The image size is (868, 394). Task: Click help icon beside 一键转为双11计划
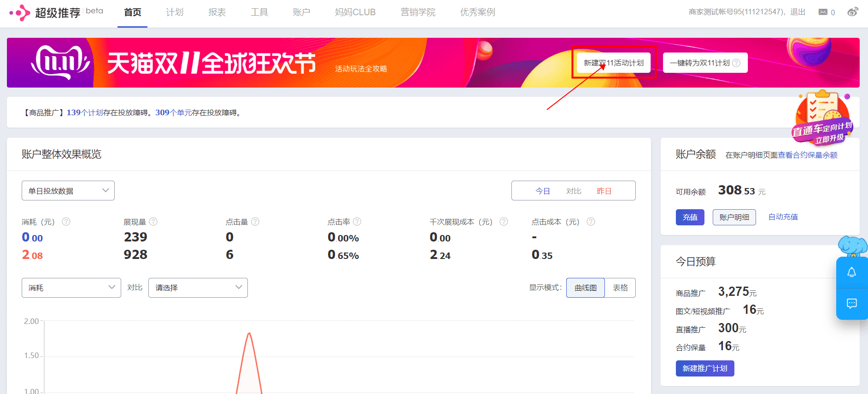point(736,63)
